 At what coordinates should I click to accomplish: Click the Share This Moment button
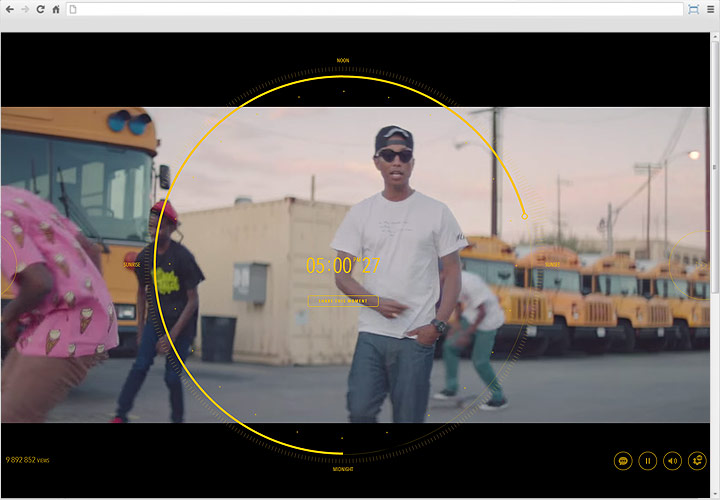[343, 301]
